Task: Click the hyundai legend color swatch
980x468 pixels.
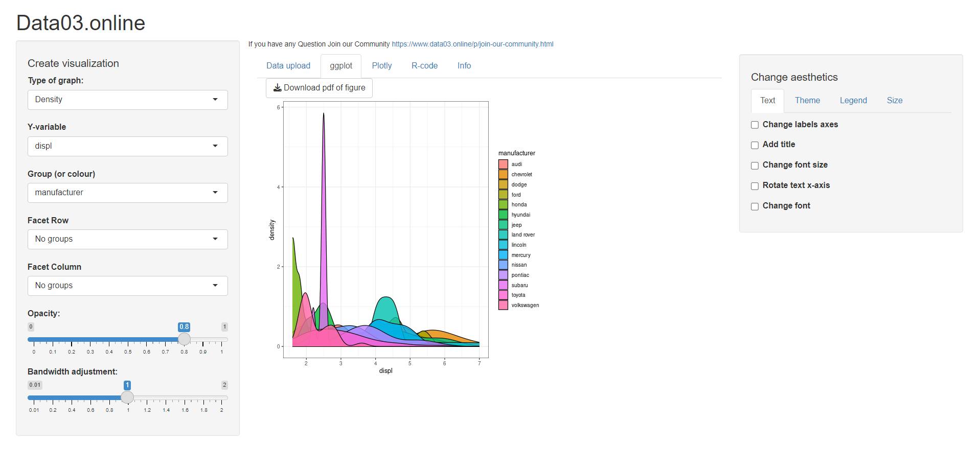Action: 503,215
